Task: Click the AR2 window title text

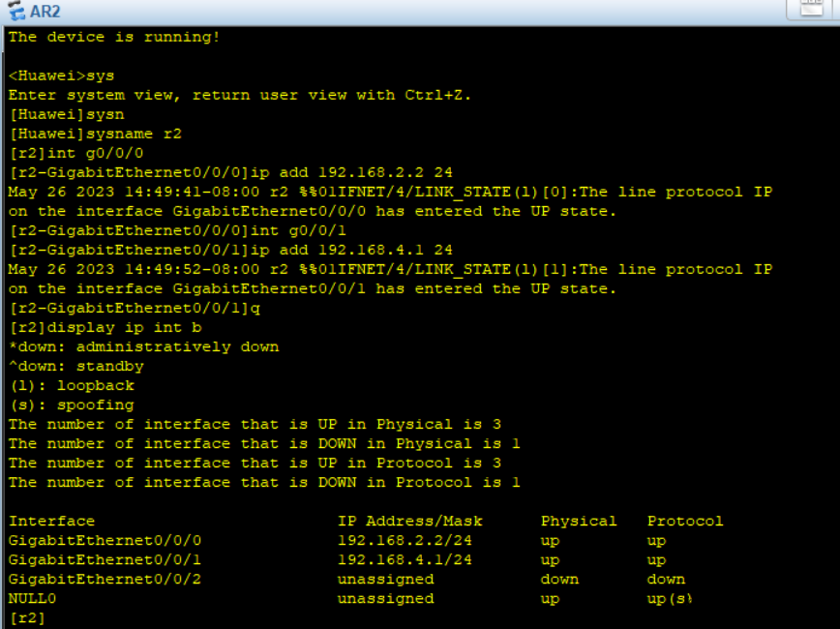Action: [x=45, y=12]
